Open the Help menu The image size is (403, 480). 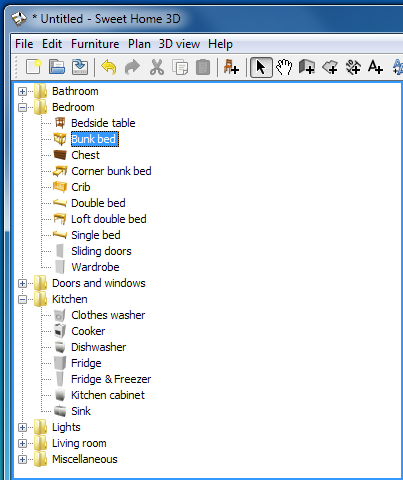click(x=220, y=44)
